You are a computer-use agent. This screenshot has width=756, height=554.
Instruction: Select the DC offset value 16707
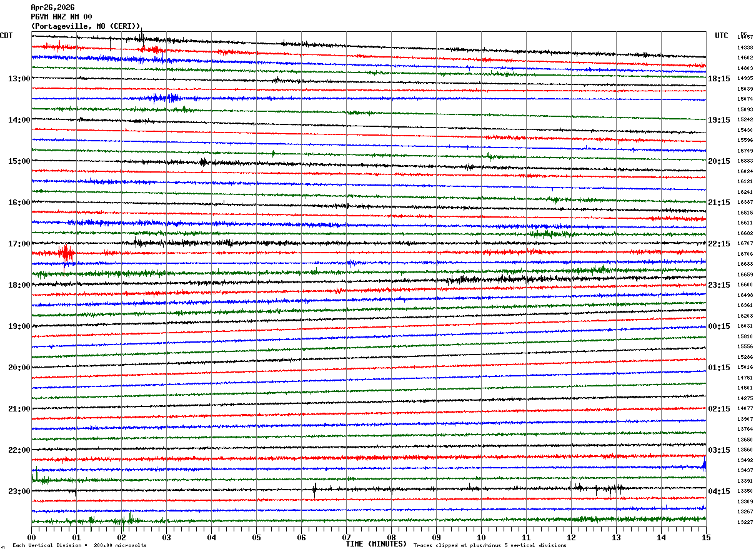coord(745,244)
